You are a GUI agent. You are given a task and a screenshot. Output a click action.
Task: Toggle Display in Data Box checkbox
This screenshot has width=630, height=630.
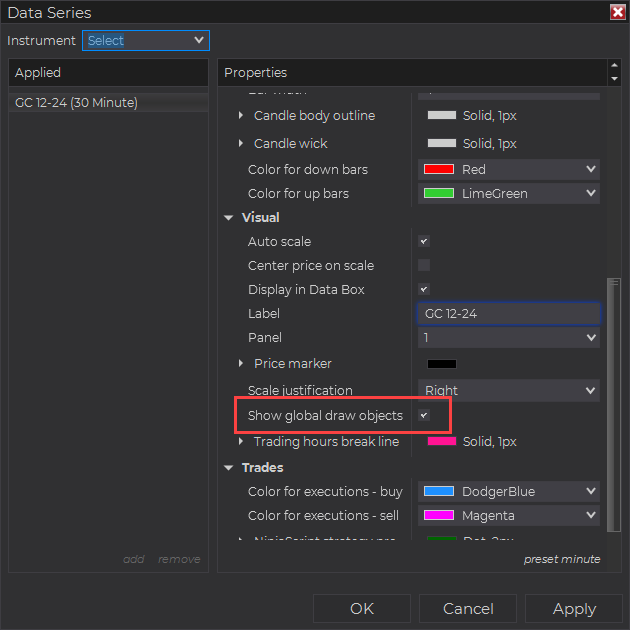[x=424, y=290]
